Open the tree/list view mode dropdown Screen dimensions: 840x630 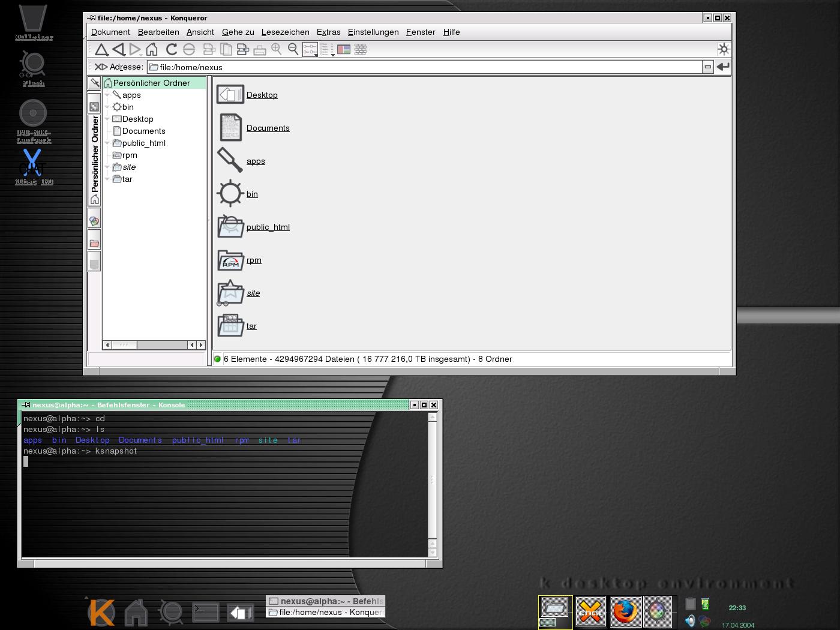[327, 50]
